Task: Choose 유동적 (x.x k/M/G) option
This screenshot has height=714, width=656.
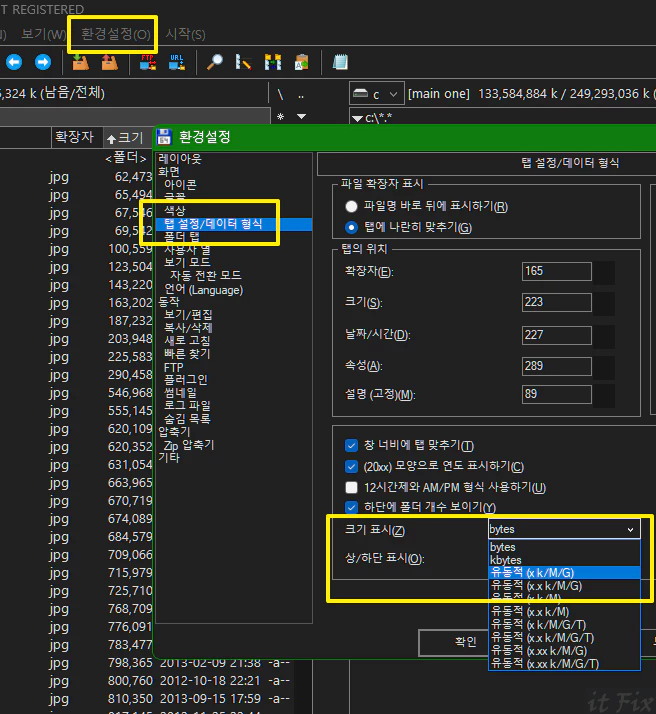Action: [x=564, y=586]
